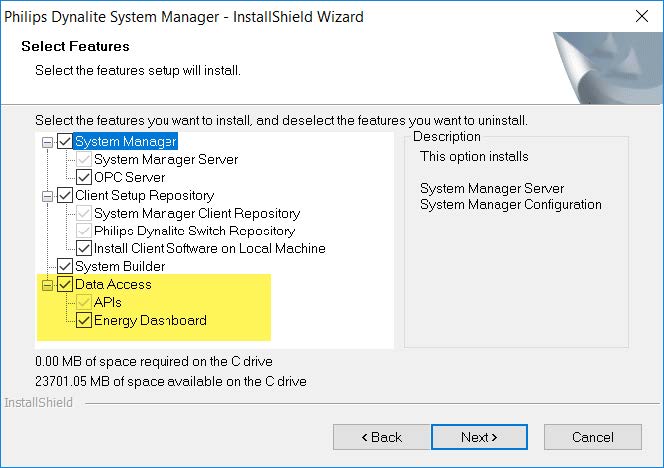
Task: Go back with the Back button
Action: tap(382, 437)
